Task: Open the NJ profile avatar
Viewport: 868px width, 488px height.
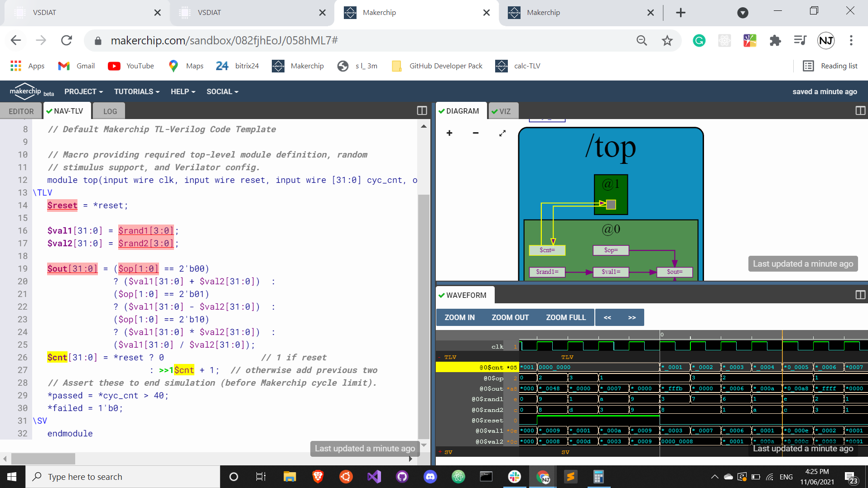Action: pos(826,41)
